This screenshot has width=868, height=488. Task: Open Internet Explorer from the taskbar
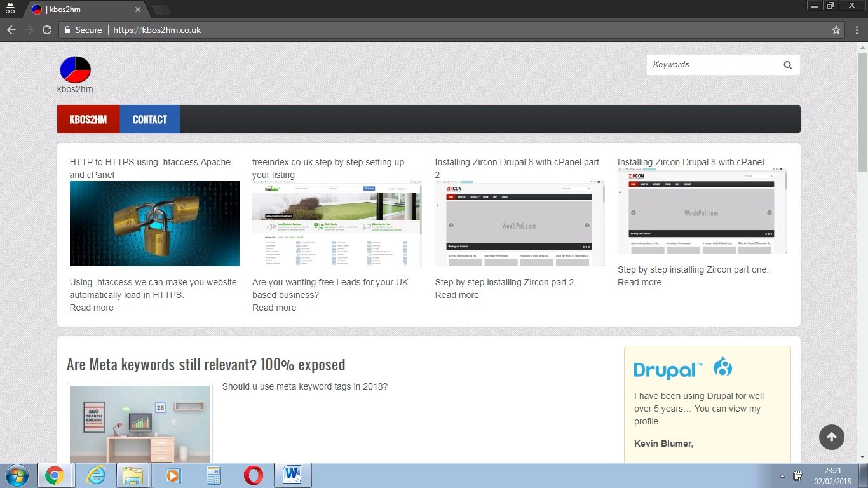[x=96, y=475]
